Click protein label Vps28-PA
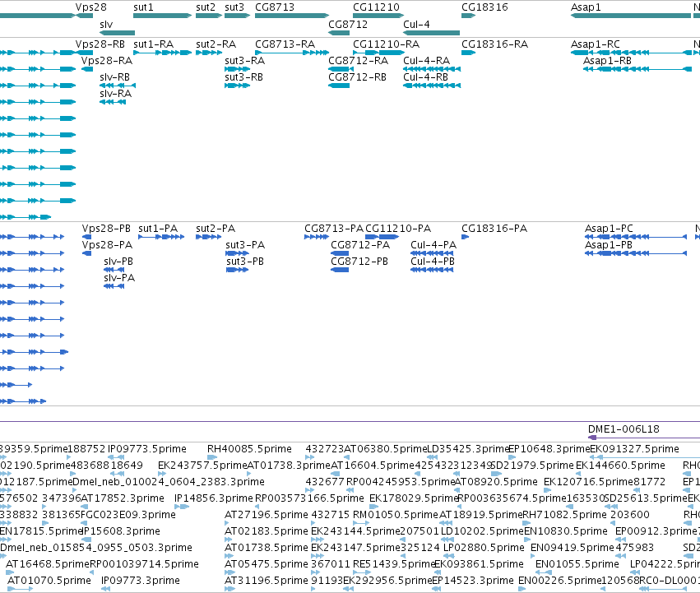Screen dimensions: 700x593 pyautogui.click(x=107, y=245)
